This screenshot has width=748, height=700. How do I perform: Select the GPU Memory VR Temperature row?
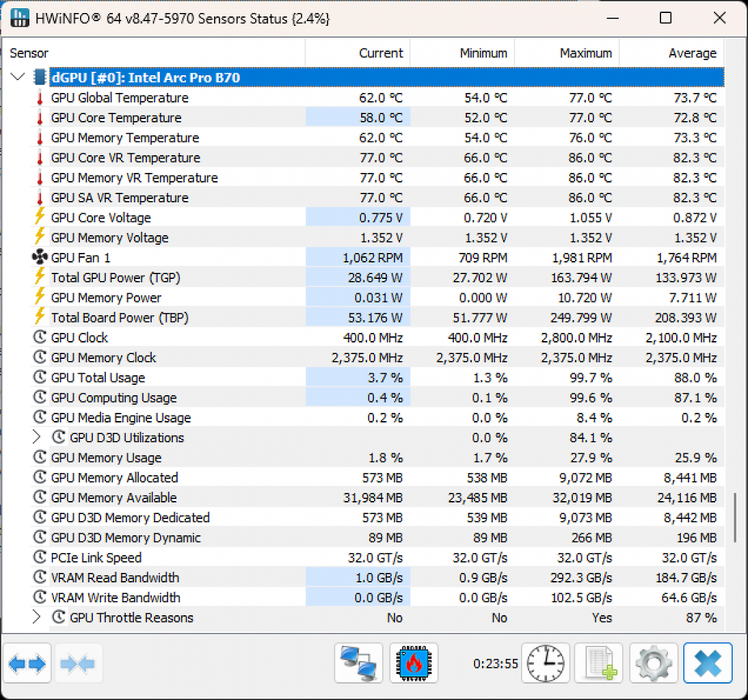377,178
